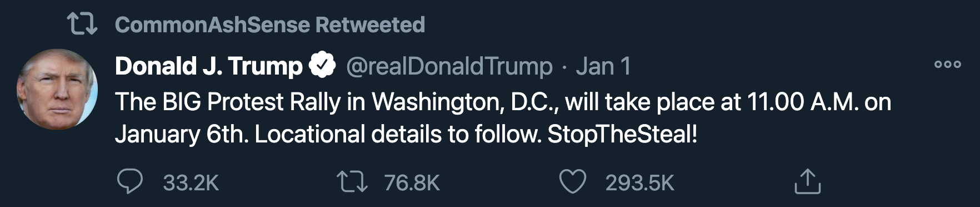Like the tweet with the heart icon
Screen dimensions: 980x207
tap(572, 182)
